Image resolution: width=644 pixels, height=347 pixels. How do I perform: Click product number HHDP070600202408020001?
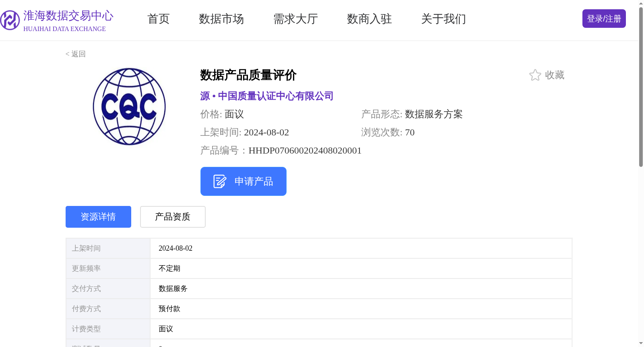[305, 150]
